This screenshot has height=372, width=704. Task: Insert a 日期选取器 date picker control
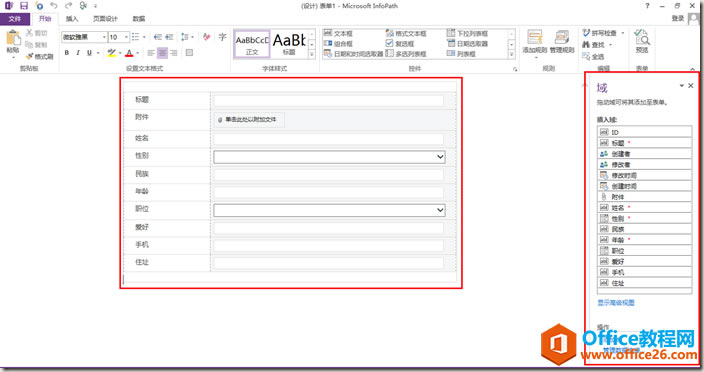pyautogui.click(x=467, y=44)
